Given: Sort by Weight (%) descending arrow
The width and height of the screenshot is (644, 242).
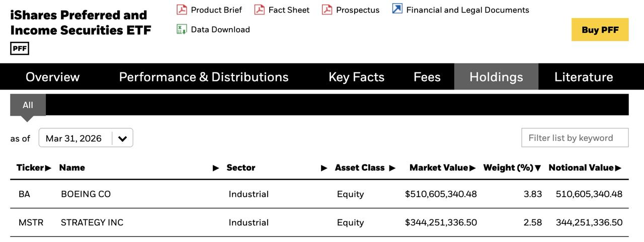Looking at the screenshot, I should [x=538, y=168].
